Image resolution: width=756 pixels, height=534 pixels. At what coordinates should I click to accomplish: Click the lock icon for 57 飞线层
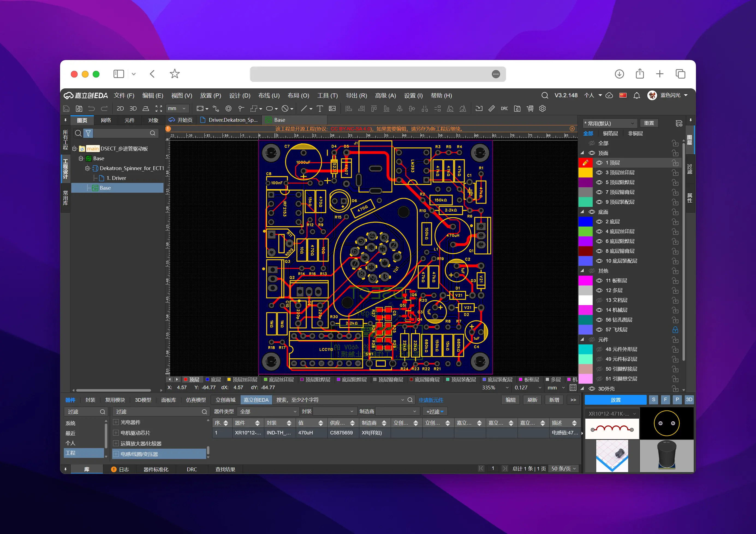pyautogui.click(x=675, y=330)
